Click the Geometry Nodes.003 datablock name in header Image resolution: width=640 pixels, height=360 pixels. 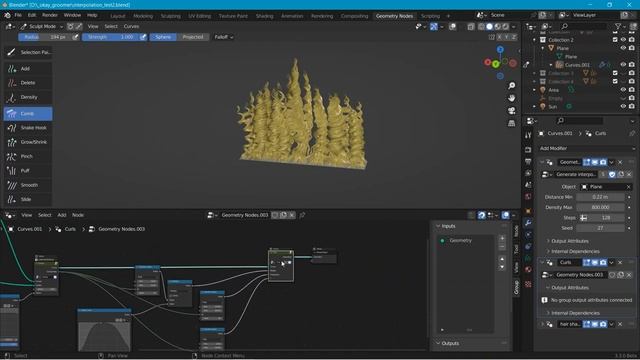(244, 215)
